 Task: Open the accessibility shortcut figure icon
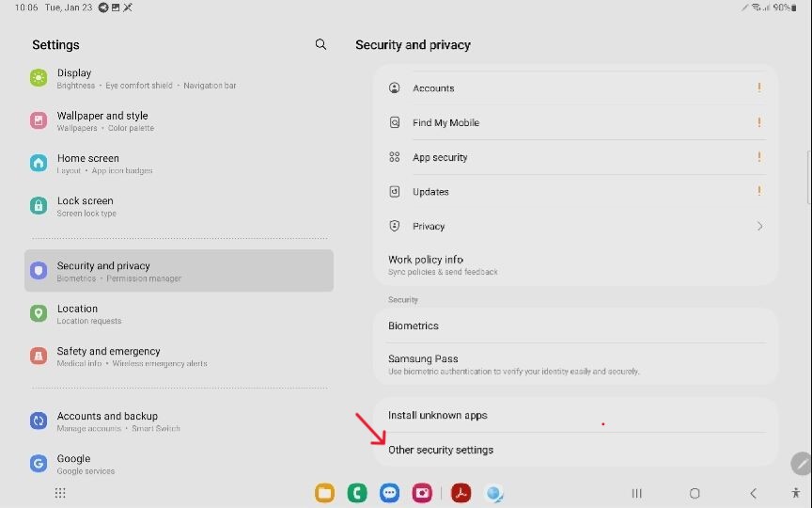795,493
